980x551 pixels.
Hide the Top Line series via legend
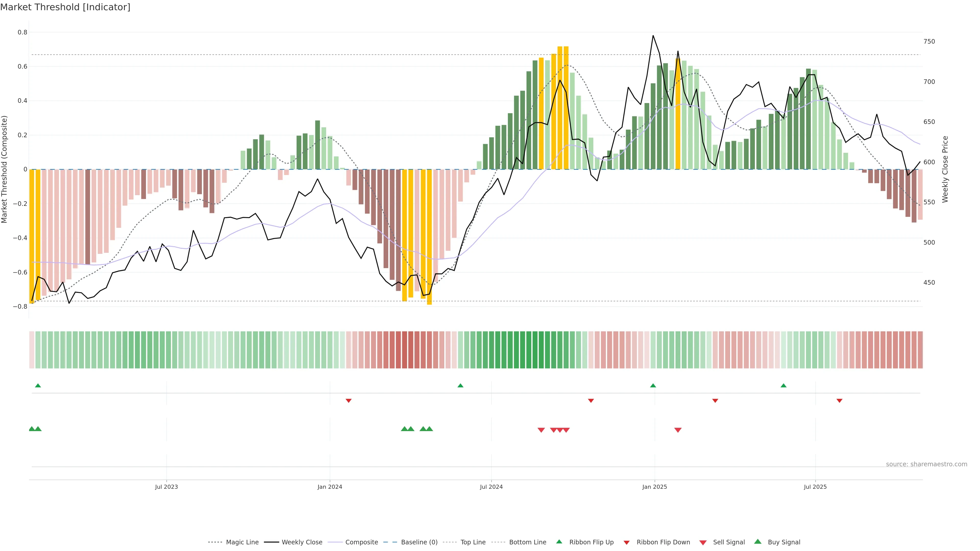coord(473,542)
